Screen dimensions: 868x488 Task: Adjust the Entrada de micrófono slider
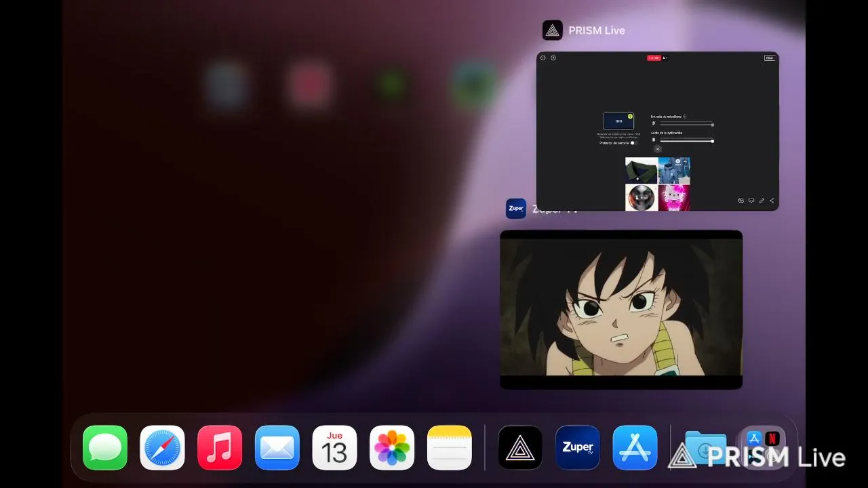point(686,124)
